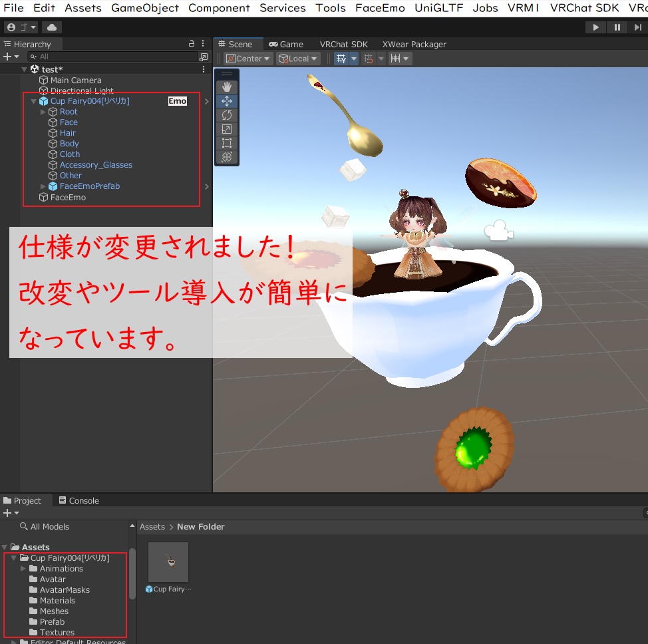Open the snap increment dropdown
The height and width of the screenshot is (644, 648).
click(400, 59)
